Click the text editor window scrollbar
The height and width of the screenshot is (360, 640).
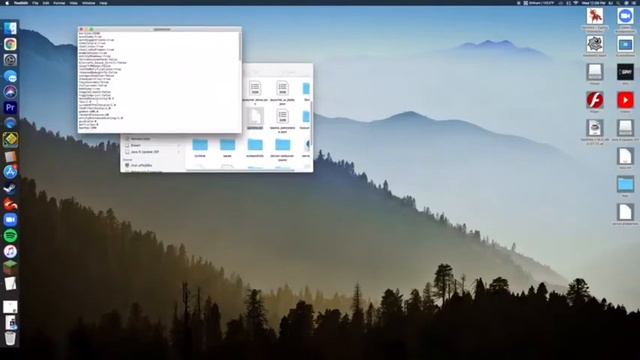[240, 47]
